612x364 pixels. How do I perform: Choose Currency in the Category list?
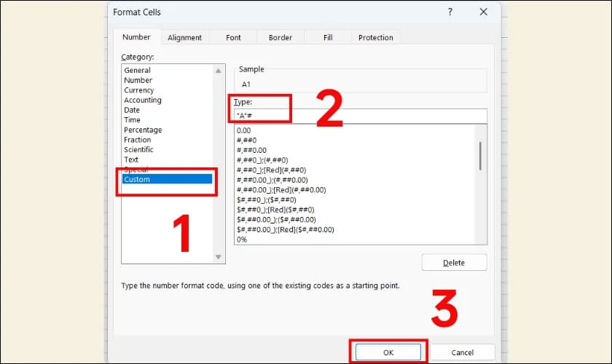coord(139,90)
